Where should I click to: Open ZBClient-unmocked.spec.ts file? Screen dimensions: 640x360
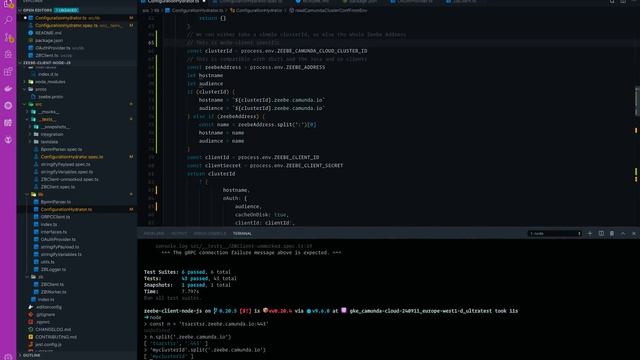70,179
